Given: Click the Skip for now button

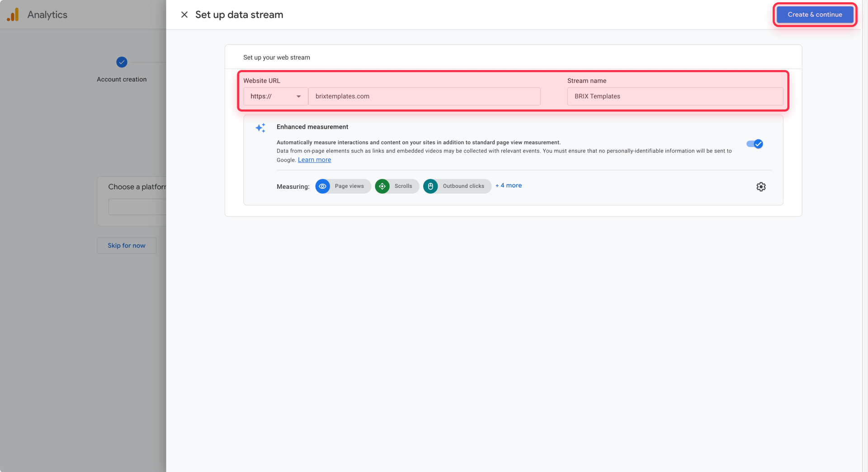Looking at the screenshot, I should coord(126,245).
